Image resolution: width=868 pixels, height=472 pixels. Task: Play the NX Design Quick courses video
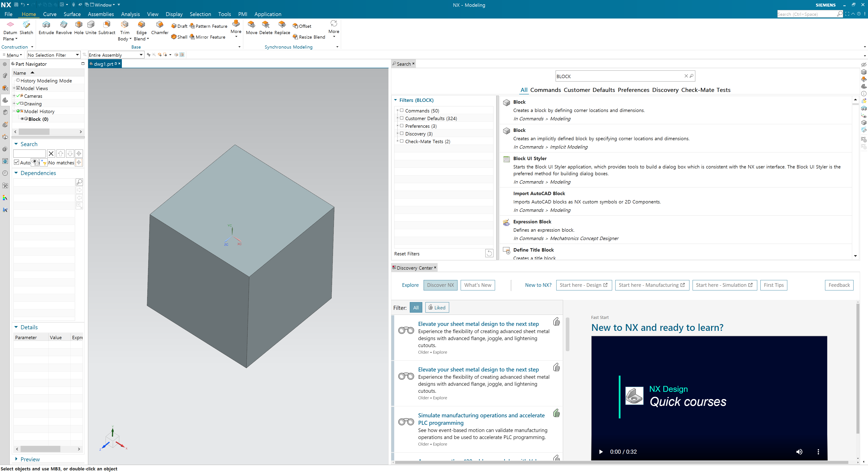600,451
